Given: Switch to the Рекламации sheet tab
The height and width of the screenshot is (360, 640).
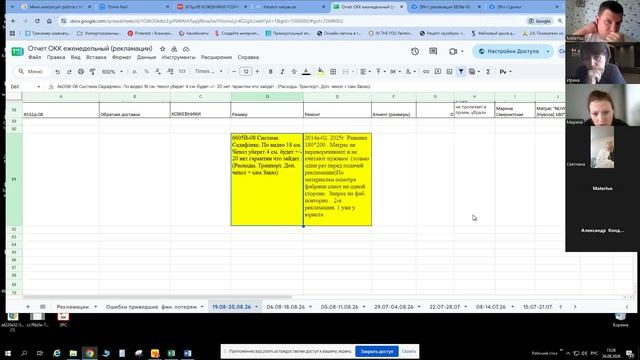Looking at the screenshot, I should click(x=73, y=307).
